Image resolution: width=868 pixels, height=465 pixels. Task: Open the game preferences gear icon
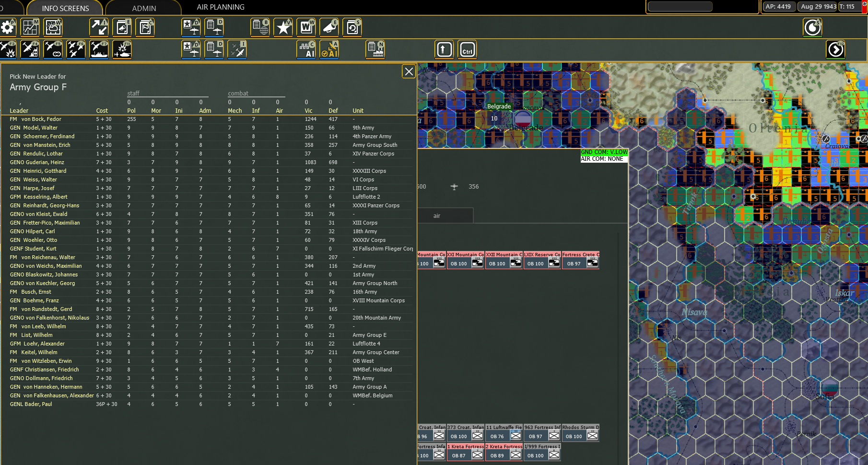tap(8, 27)
